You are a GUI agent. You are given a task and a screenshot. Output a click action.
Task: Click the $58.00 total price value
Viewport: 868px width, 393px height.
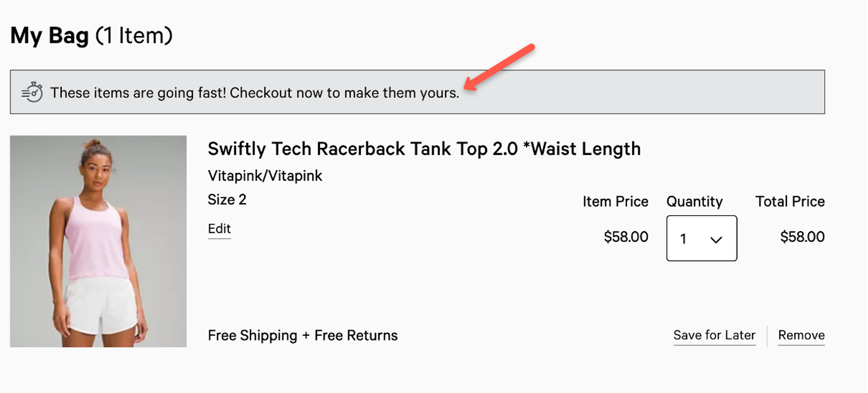[802, 236]
